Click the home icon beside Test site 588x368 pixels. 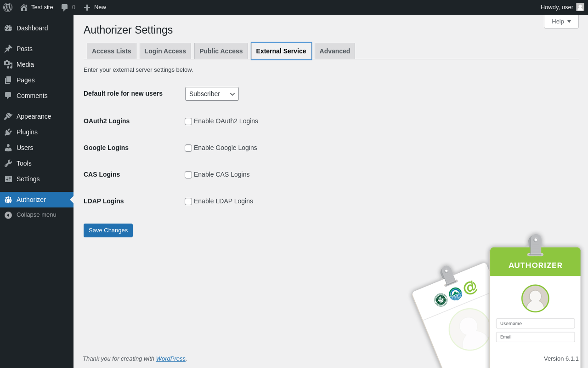click(24, 7)
